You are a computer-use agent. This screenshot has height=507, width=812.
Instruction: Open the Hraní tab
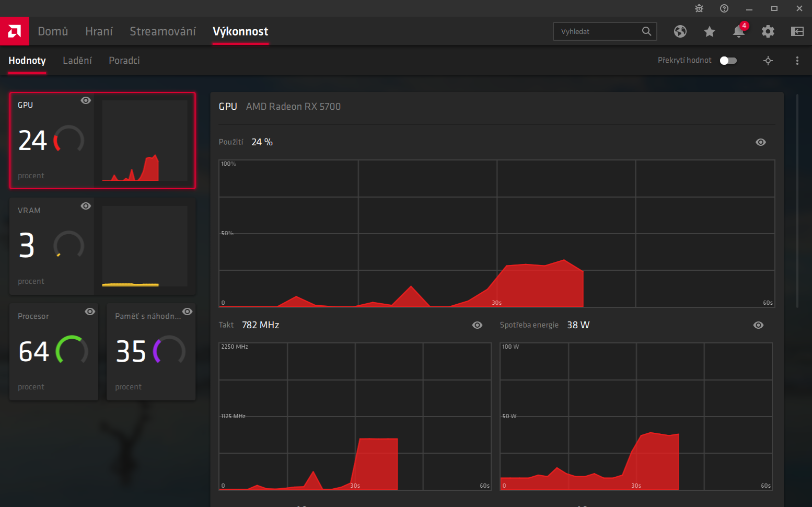99,31
